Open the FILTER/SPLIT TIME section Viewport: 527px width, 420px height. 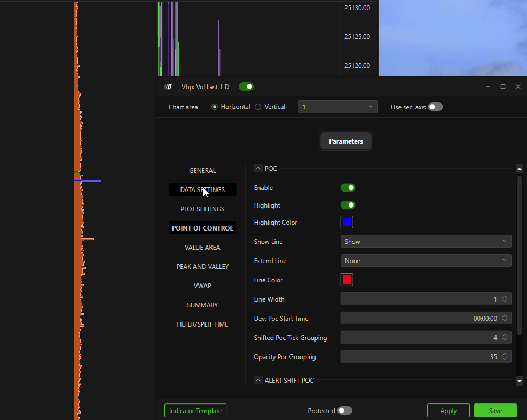(x=202, y=324)
